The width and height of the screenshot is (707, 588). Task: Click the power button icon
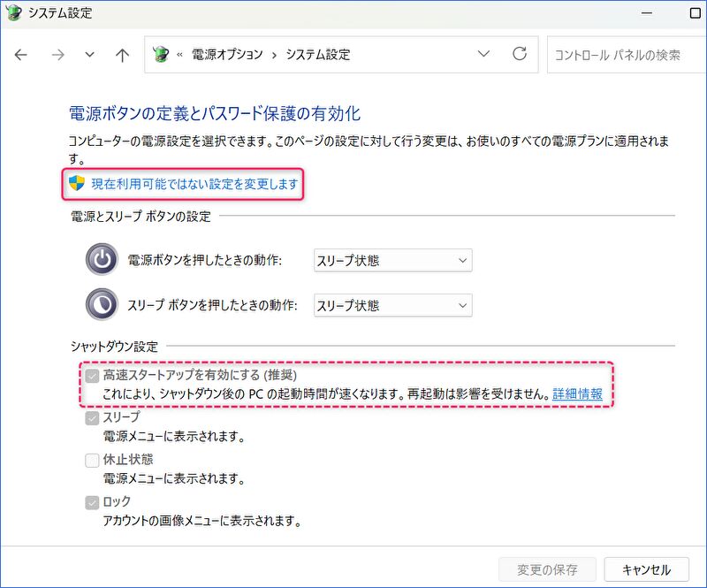point(102,260)
